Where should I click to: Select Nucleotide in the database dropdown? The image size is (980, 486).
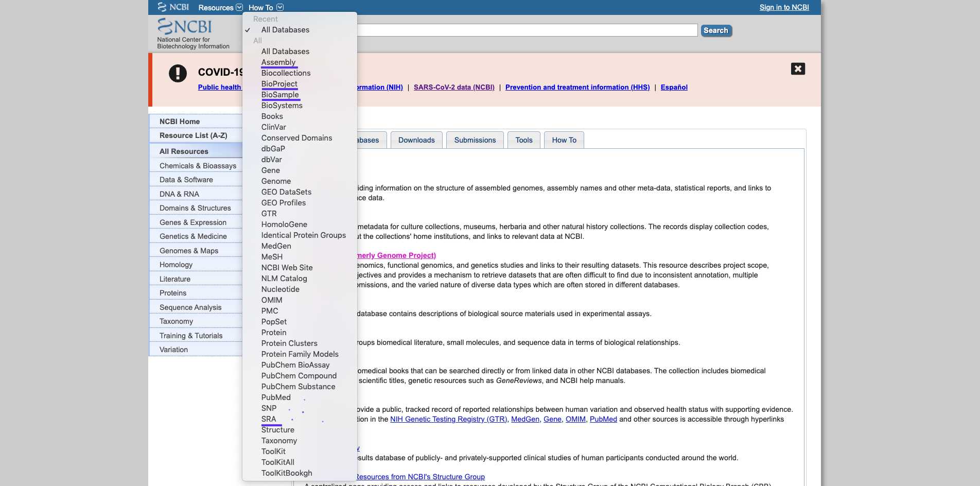280,289
